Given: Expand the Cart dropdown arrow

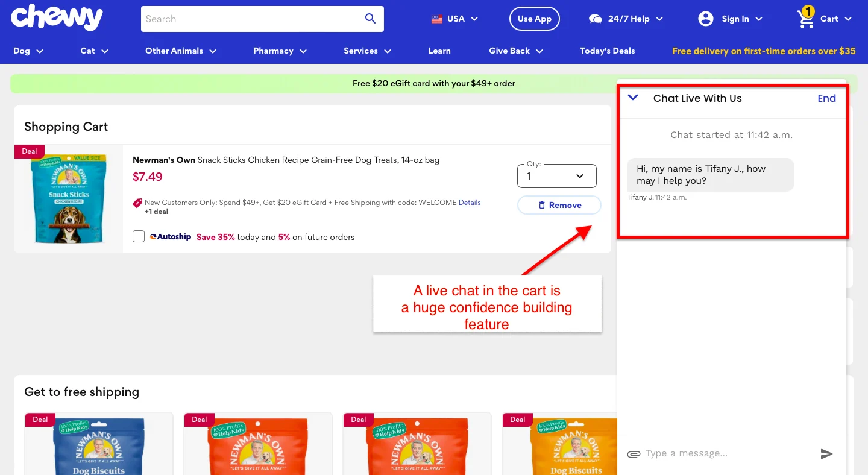Looking at the screenshot, I should 848,19.
